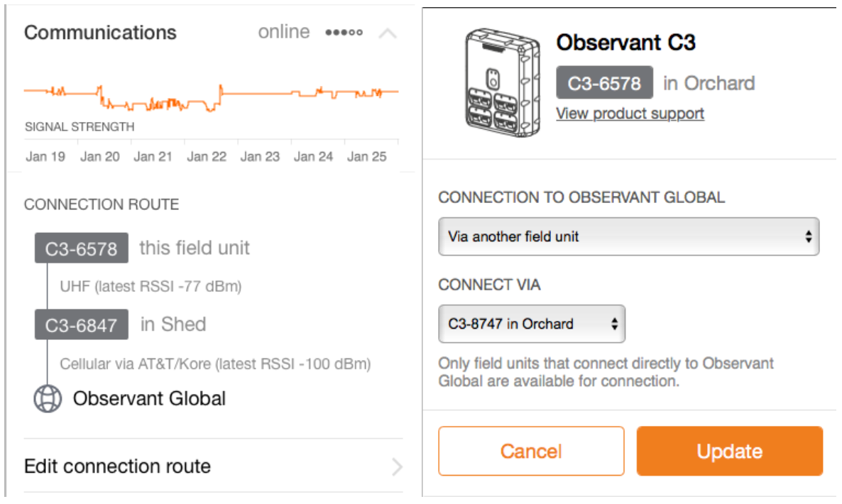Click Jan 22 on chart timeline
The image size is (842, 504).
[206, 157]
